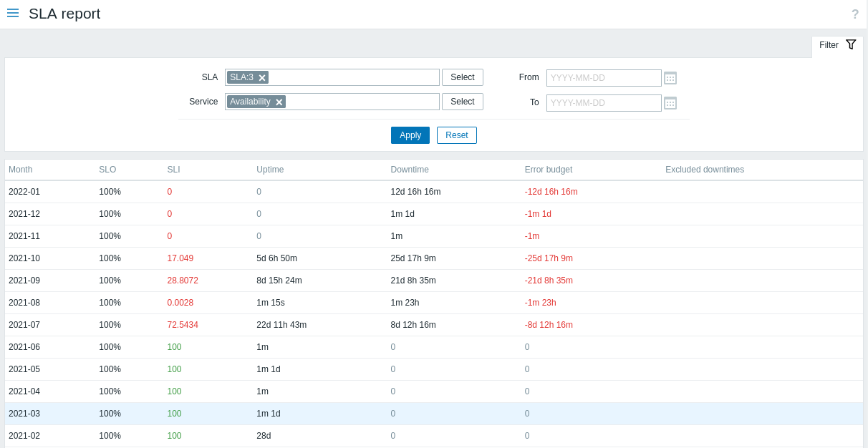Click downtime 12d 16h 16m

(415, 192)
